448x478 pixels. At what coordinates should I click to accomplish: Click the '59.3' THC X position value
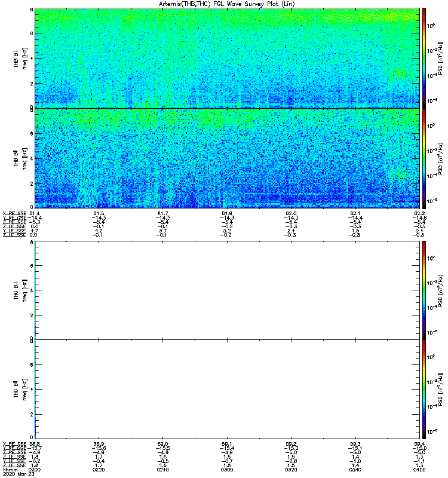click(x=355, y=444)
